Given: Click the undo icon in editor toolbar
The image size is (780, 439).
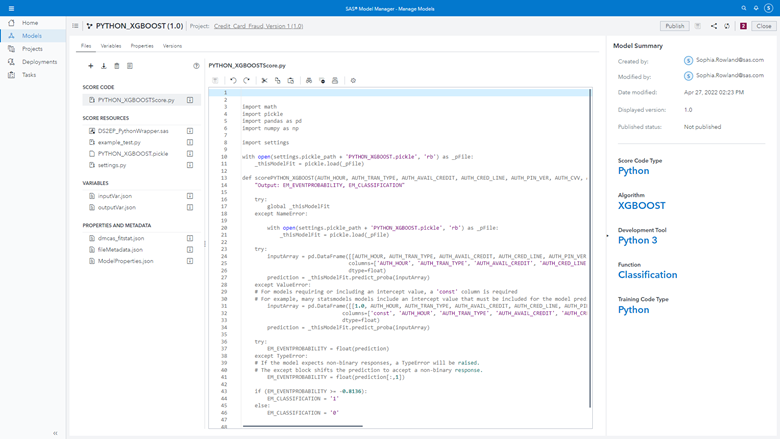Looking at the screenshot, I should (233, 80).
